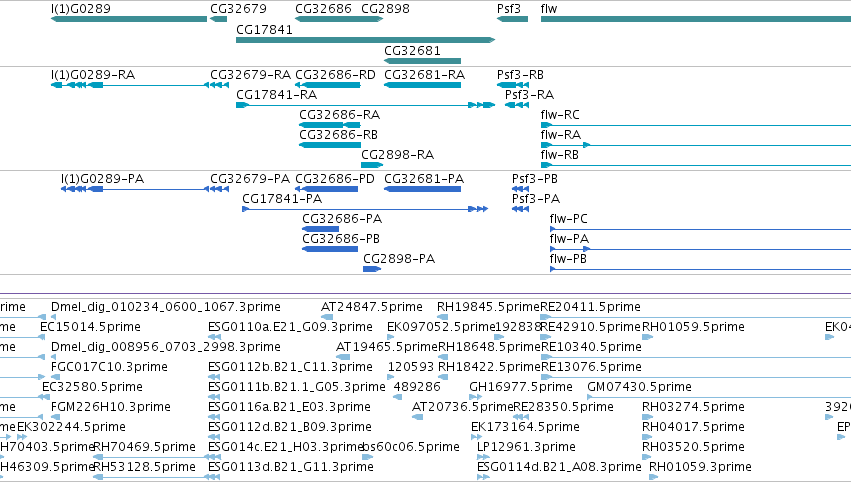Click the CG2898 gene label
Image resolution: width=851 pixels, height=482 pixels.
click(x=385, y=9)
